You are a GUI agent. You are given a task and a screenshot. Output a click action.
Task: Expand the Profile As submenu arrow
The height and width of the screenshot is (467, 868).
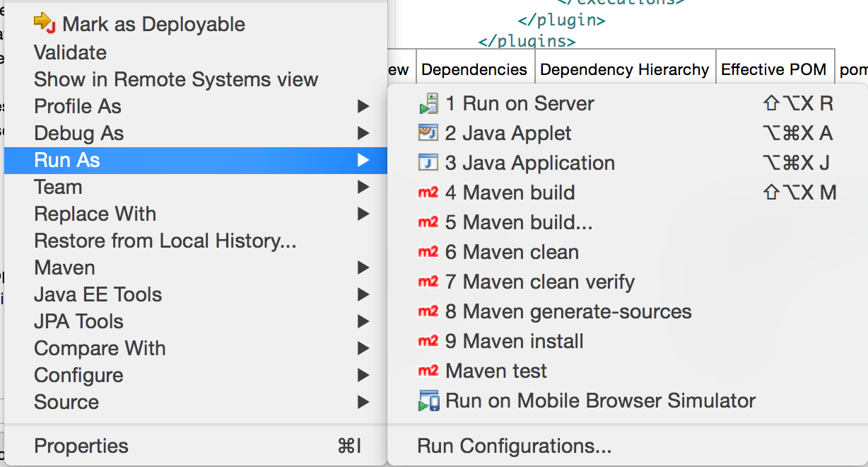click(x=363, y=107)
